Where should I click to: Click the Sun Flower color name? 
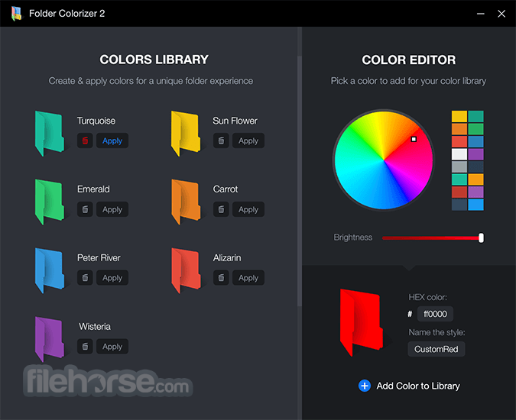click(235, 121)
